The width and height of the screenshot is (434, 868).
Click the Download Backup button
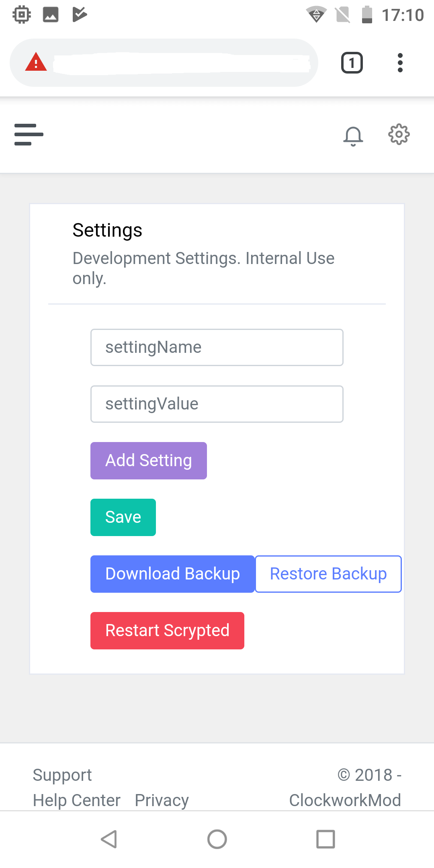tap(173, 574)
